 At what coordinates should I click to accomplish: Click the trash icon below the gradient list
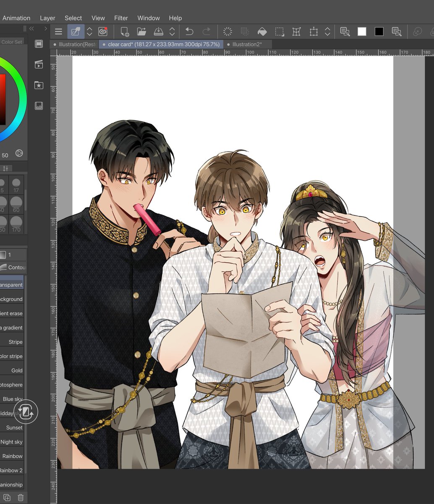pyautogui.click(x=20, y=497)
